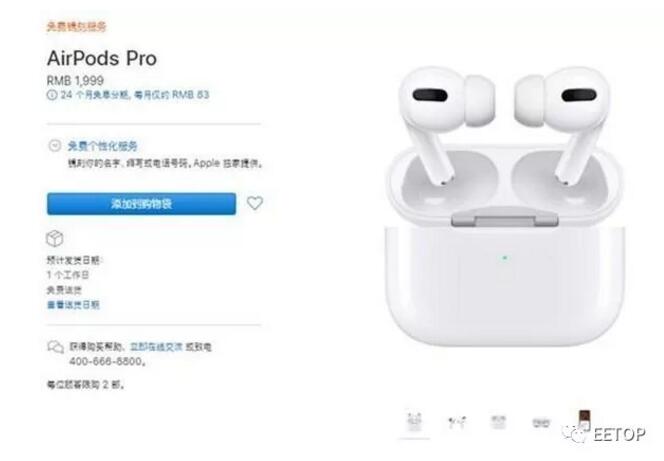The image size is (664, 461).
Task: Click the heart favorite icon
Action: (x=255, y=203)
